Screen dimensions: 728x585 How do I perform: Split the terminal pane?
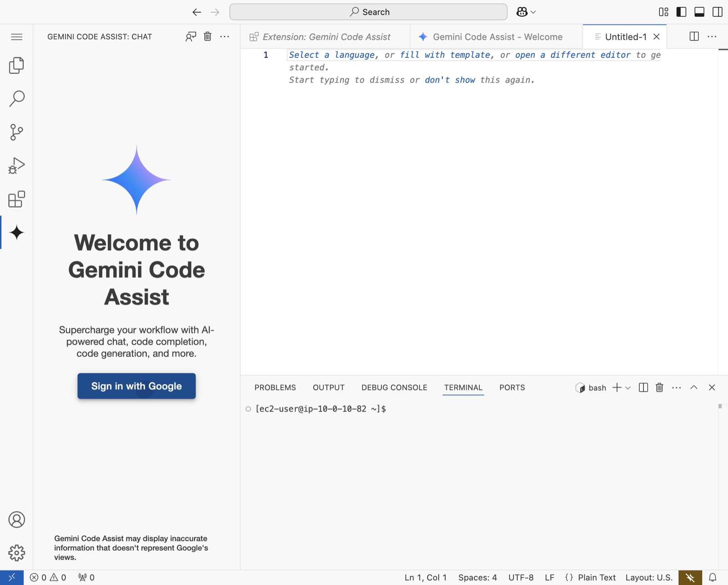643,387
